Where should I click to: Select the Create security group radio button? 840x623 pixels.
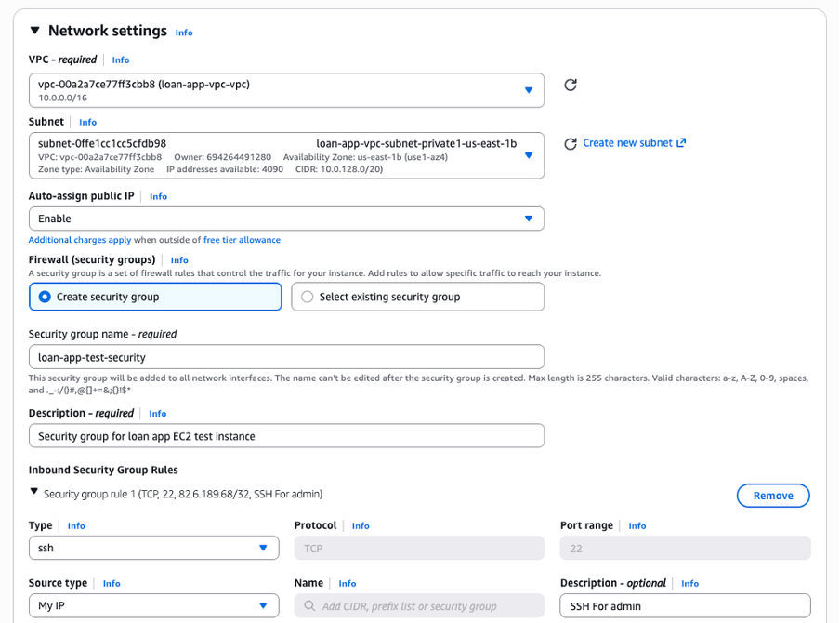coord(46,296)
